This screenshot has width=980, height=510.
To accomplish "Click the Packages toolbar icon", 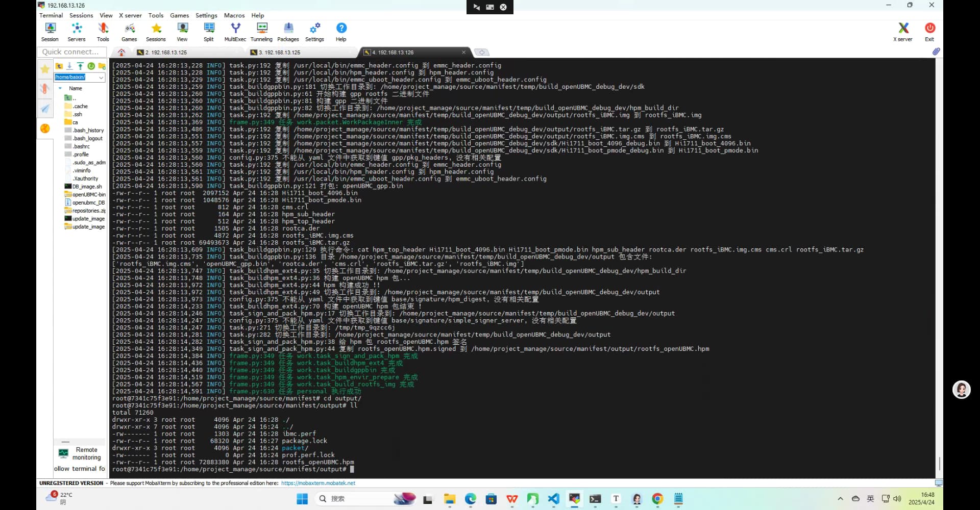I will click(x=288, y=32).
